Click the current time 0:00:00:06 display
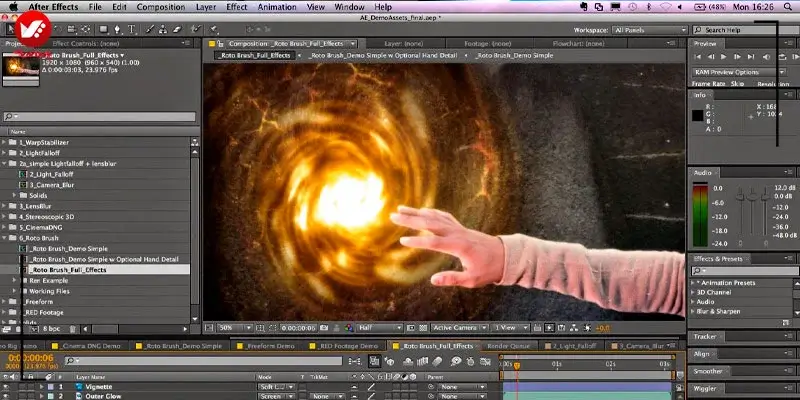Image resolution: width=800 pixels, height=400 pixels. 31,358
